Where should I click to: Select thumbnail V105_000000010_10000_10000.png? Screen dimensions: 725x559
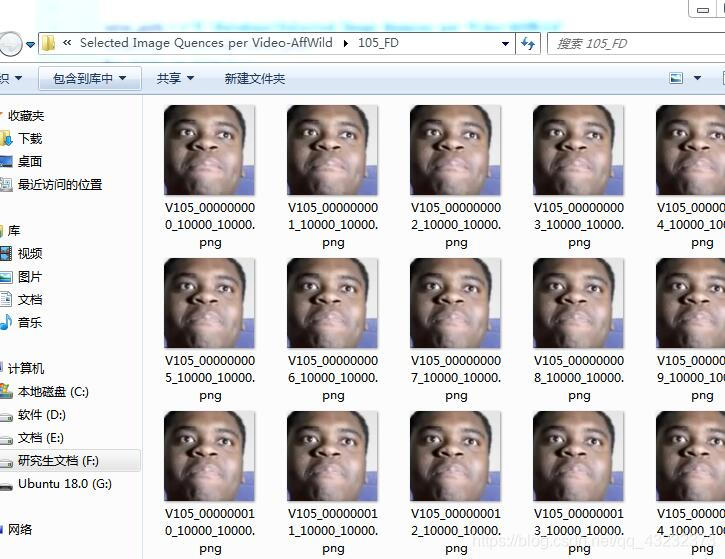click(x=209, y=456)
